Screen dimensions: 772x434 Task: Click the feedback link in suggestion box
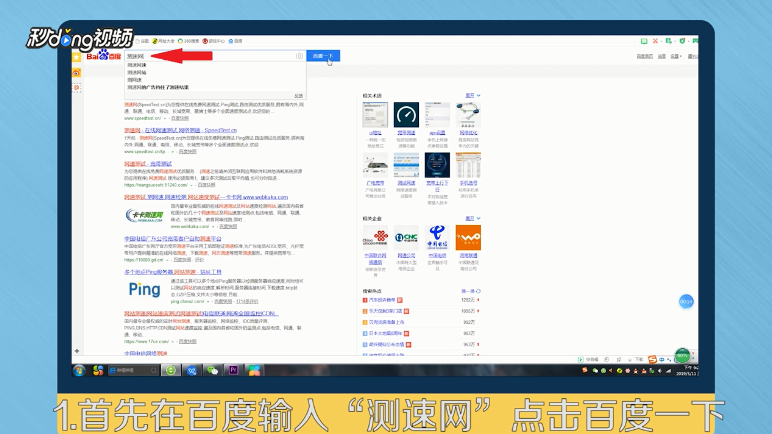click(x=299, y=96)
